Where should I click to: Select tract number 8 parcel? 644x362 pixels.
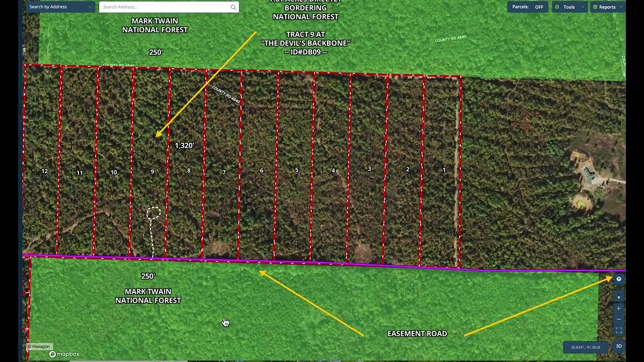pos(189,170)
